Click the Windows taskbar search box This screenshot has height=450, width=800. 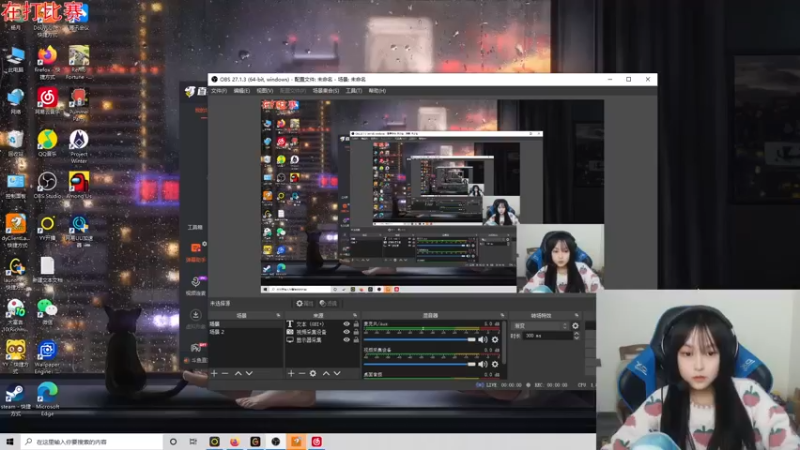coord(92,441)
